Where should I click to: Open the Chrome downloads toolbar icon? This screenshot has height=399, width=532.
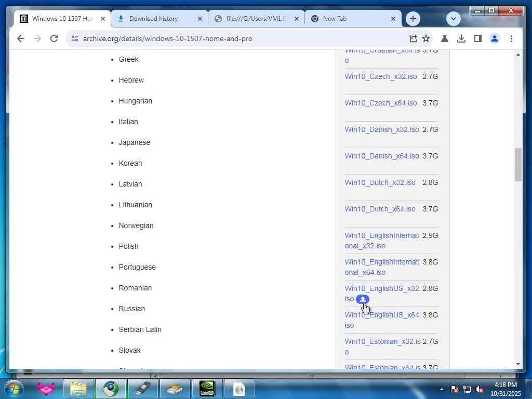click(461, 38)
